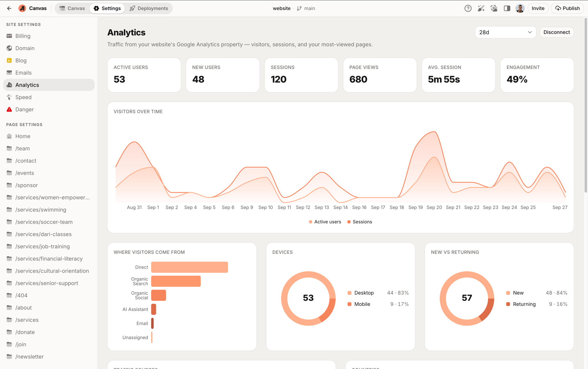Image resolution: width=588 pixels, height=369 pixels.
Task: Click the main branch label
Action: (x=310, y=8)
